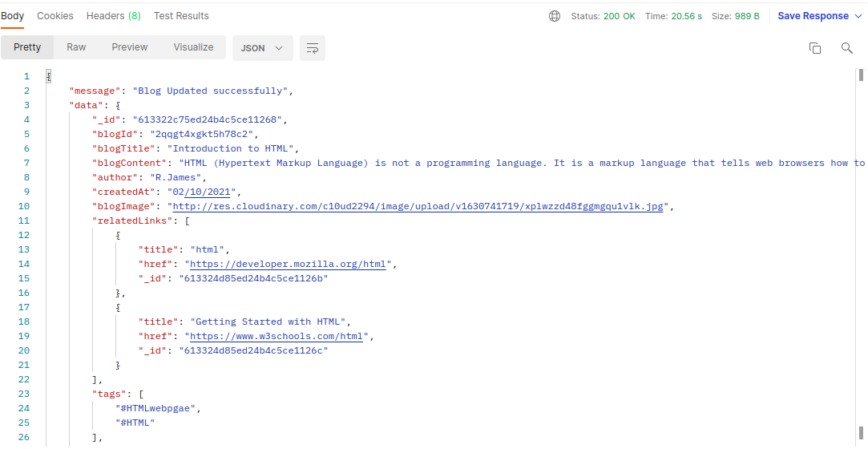Switch to Raw view
The width and height of the screenshot is (868, 449).
click(76, 47)
